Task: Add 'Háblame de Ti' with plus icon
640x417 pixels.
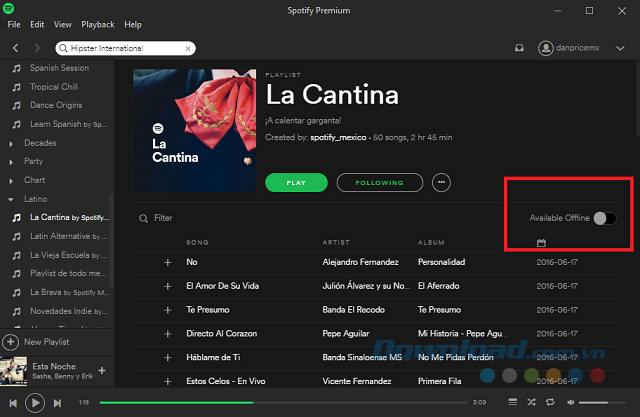Action: pos(167,358)
